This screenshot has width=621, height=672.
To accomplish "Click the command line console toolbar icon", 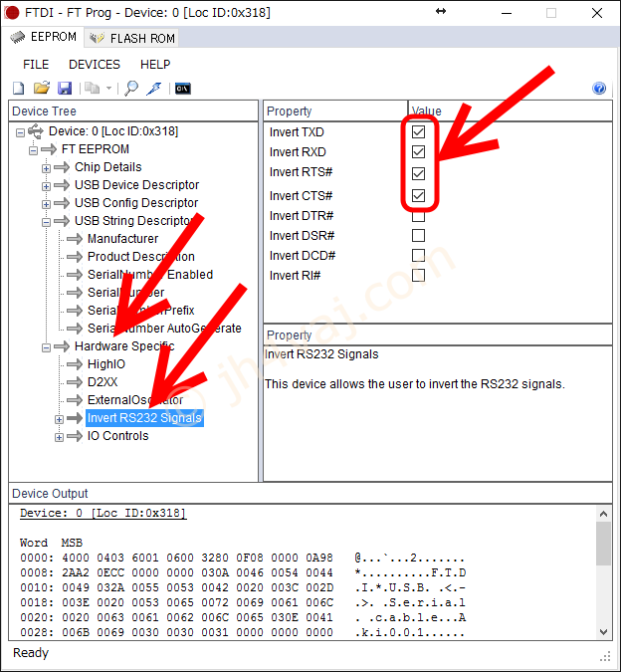I will point(183,89).
